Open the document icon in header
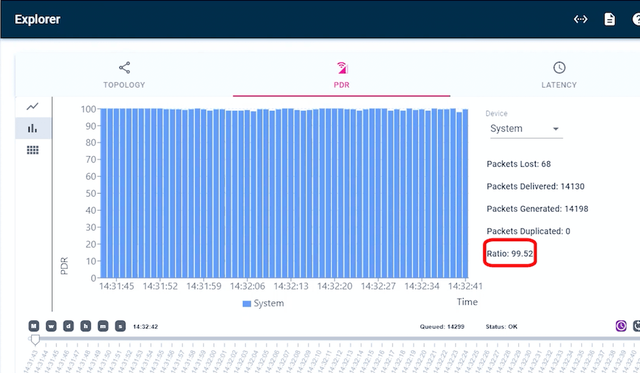Viewport: 640px width, 373px height. (x=609, y=19)
